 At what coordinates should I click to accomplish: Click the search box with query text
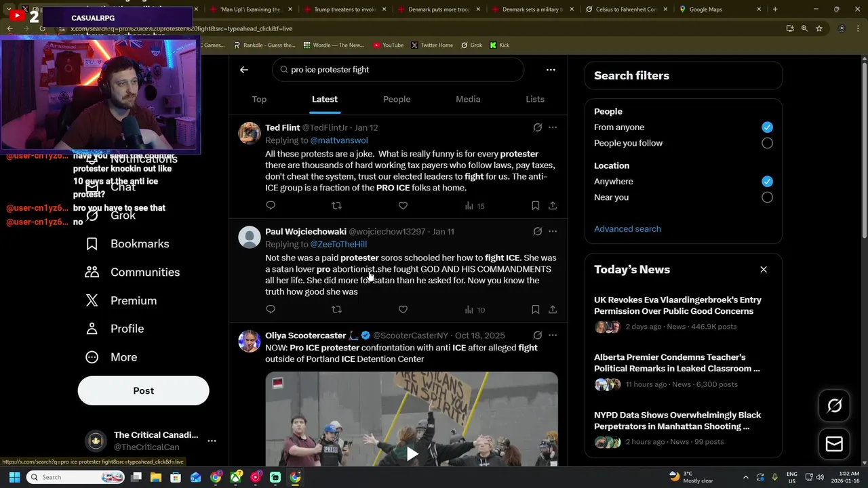[x=398, y=69]
